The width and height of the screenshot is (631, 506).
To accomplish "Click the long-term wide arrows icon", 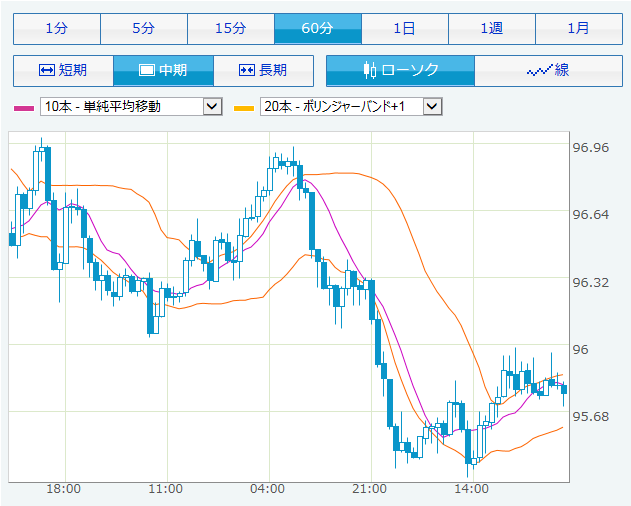I will pos(248,71).
